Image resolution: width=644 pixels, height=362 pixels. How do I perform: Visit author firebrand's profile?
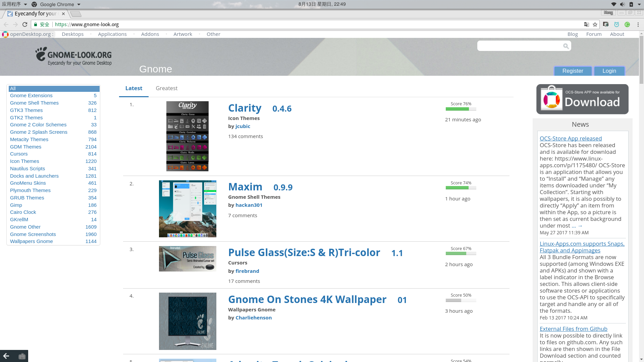click(247, 271)
